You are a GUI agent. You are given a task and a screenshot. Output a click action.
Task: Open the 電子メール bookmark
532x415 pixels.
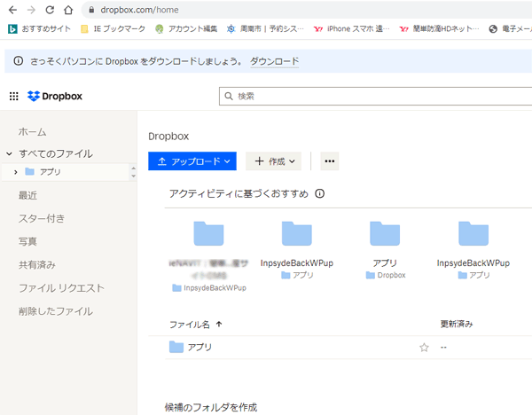pos(510,29)
